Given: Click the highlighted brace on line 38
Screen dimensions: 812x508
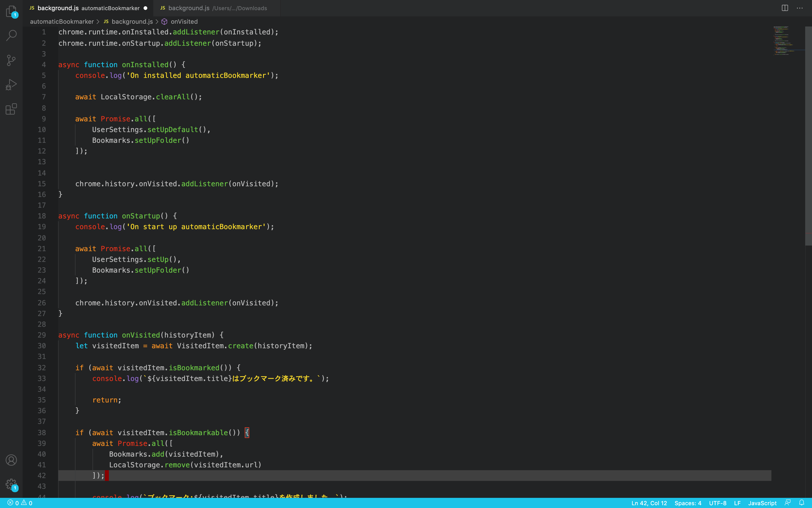Looking at the screenshot, I should click(x=247, y=432).
